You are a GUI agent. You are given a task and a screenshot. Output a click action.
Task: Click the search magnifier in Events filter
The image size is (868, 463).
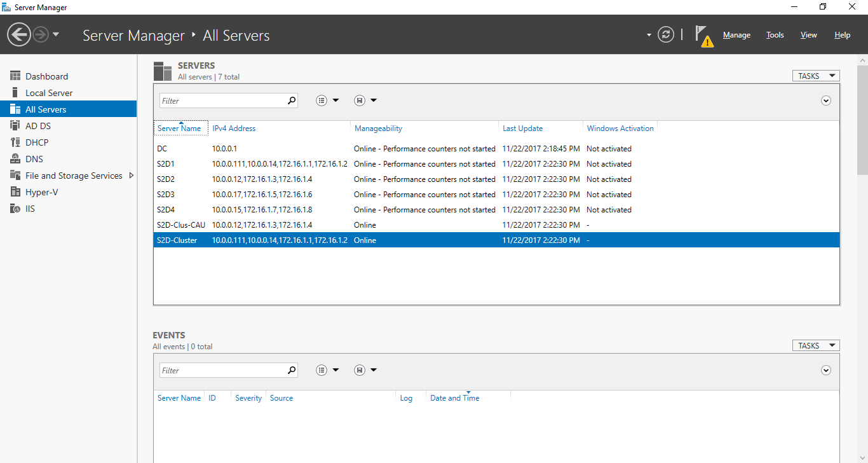(x=292, y=370)
